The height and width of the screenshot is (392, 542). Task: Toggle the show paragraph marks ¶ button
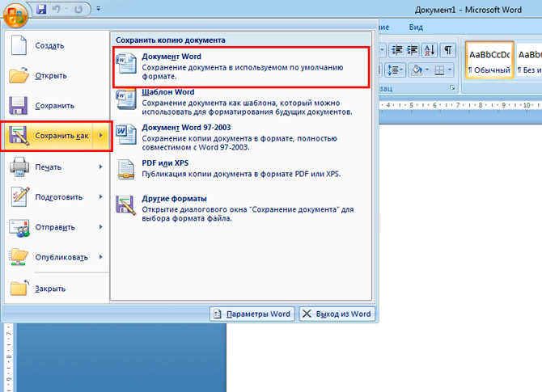449,50
